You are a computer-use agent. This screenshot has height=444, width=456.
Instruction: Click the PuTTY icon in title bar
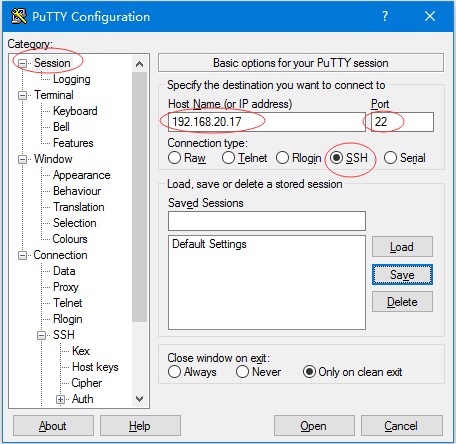pos(19,16)
